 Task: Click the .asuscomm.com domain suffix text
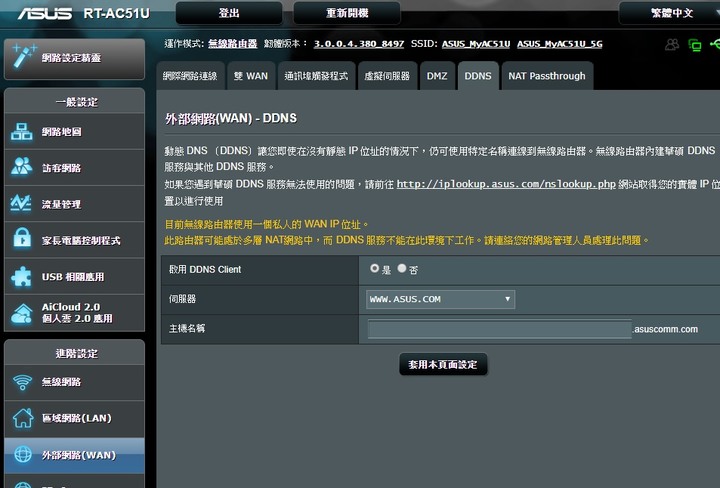(x=665, y=329)
